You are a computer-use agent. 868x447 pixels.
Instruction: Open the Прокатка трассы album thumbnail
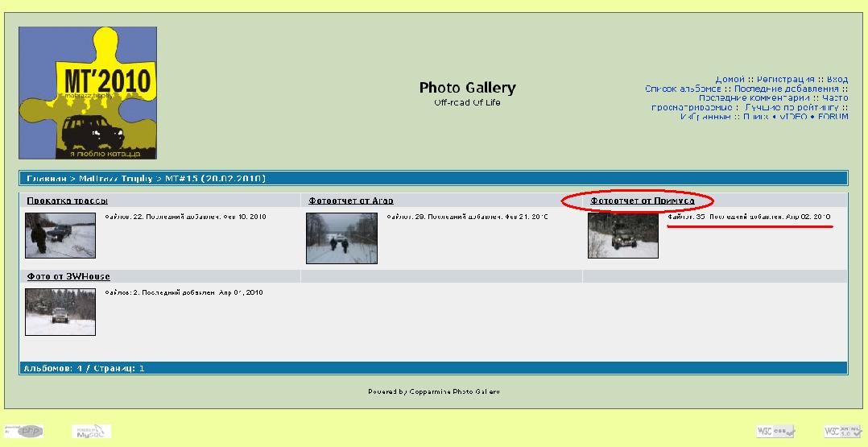60,235
